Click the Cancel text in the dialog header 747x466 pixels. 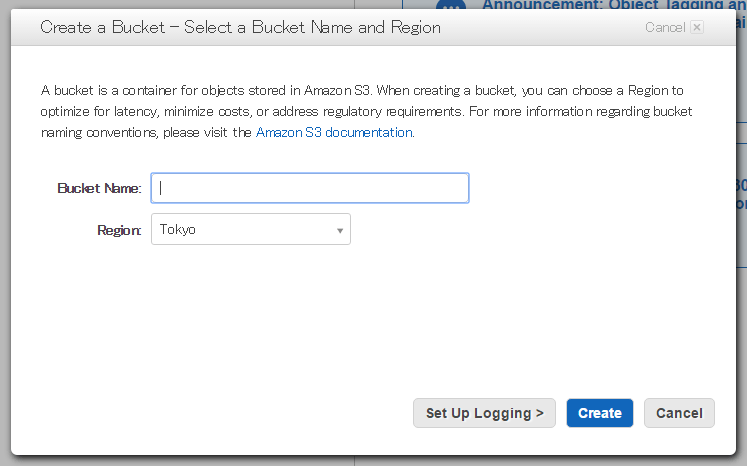pos(665,28)
